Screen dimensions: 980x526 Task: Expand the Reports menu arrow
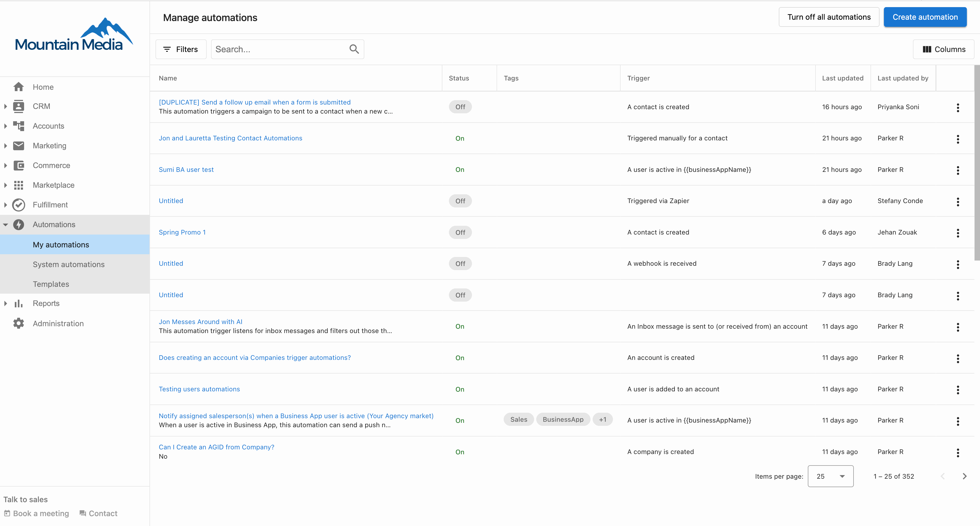(5, 304)
